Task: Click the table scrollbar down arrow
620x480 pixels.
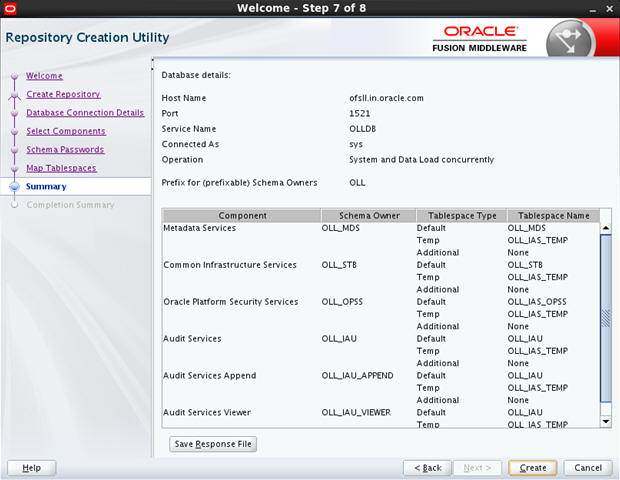Action: point(606,421)
